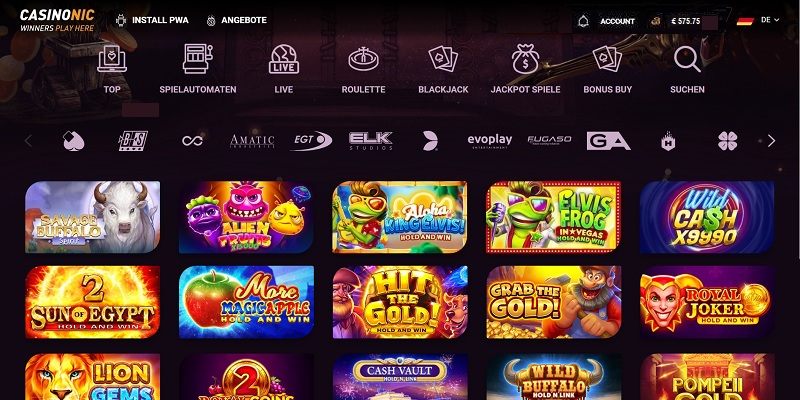The image size is (800, 400).
Task: Click the Install PWA link
Action: [153, 20]
